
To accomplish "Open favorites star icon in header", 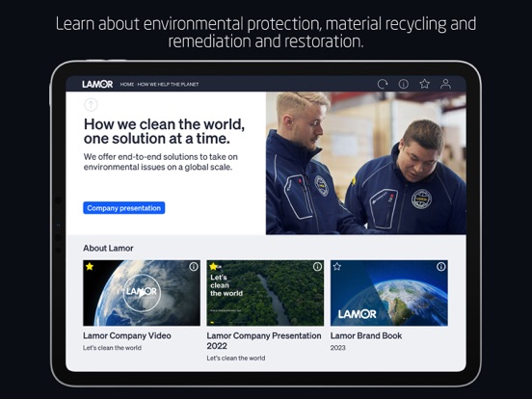I will 424,84.
